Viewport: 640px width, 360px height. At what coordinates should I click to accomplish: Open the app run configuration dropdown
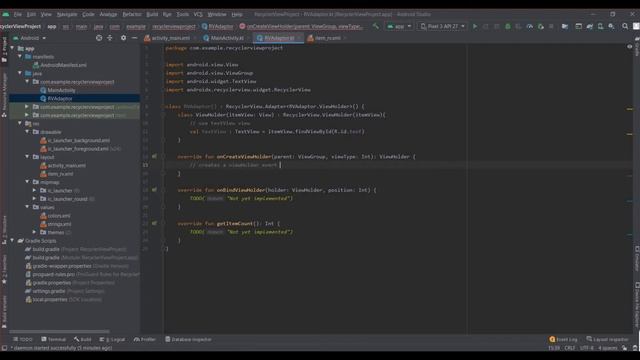pos(399,26)
